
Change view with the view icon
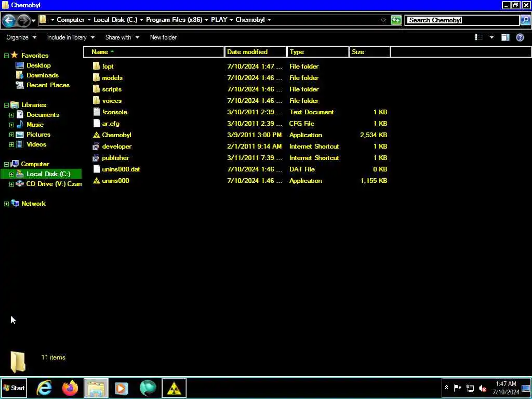(478, 37)
